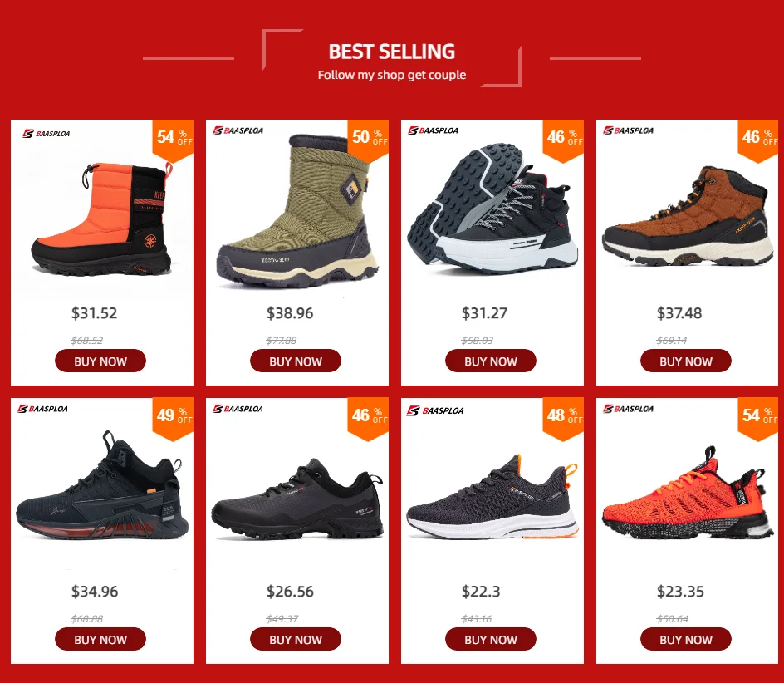Click the Baasploa logo on the red sneaker card
The image size is (784, 683).
click(x=628, y=409)
